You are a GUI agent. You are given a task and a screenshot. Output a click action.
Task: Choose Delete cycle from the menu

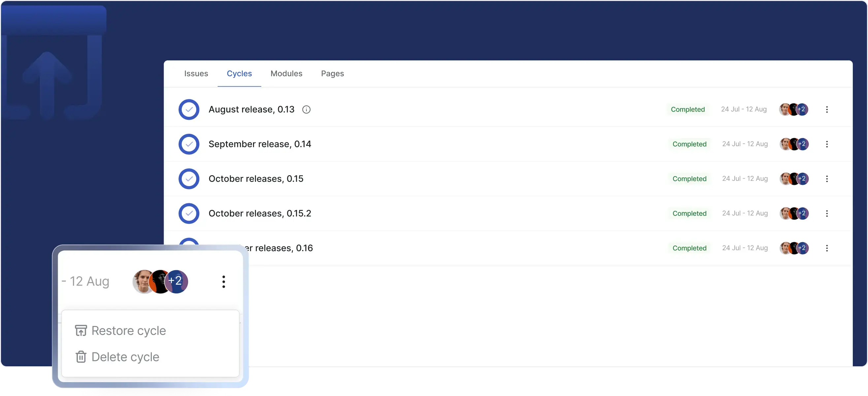(125, 357)
